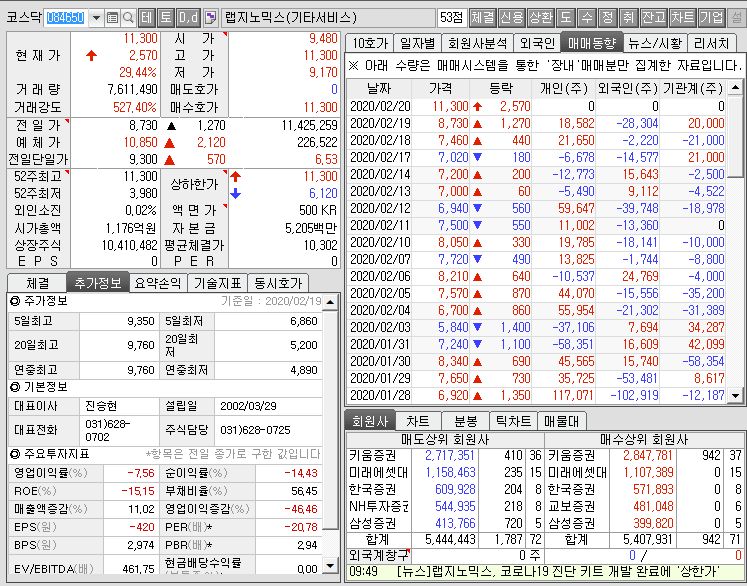Click the trading trend table scroll-up arrow

click(x=735, y=87)
